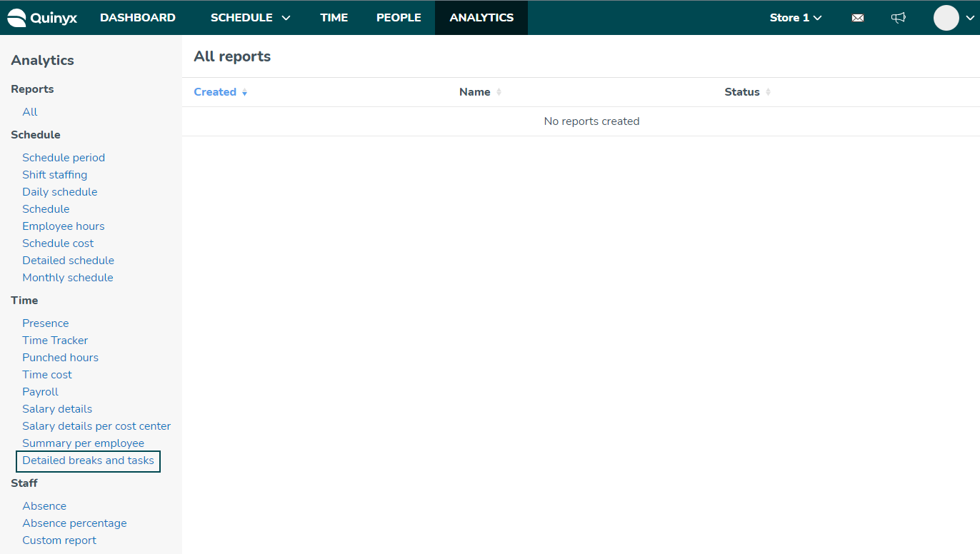Open the Salary details report
The width and height of the screenshot is (980, 554).
coord(57,409)
